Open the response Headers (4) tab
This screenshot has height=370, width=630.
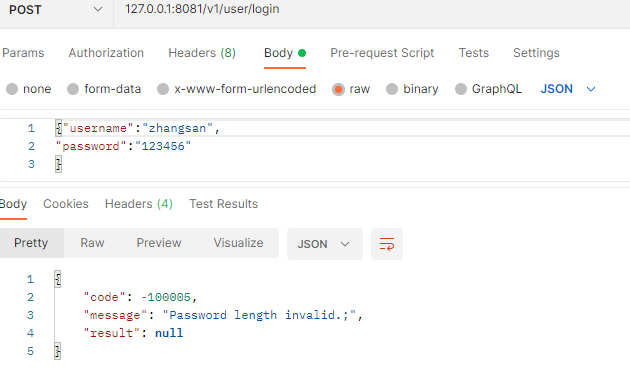pyautogui.click(x=139, y=204)
